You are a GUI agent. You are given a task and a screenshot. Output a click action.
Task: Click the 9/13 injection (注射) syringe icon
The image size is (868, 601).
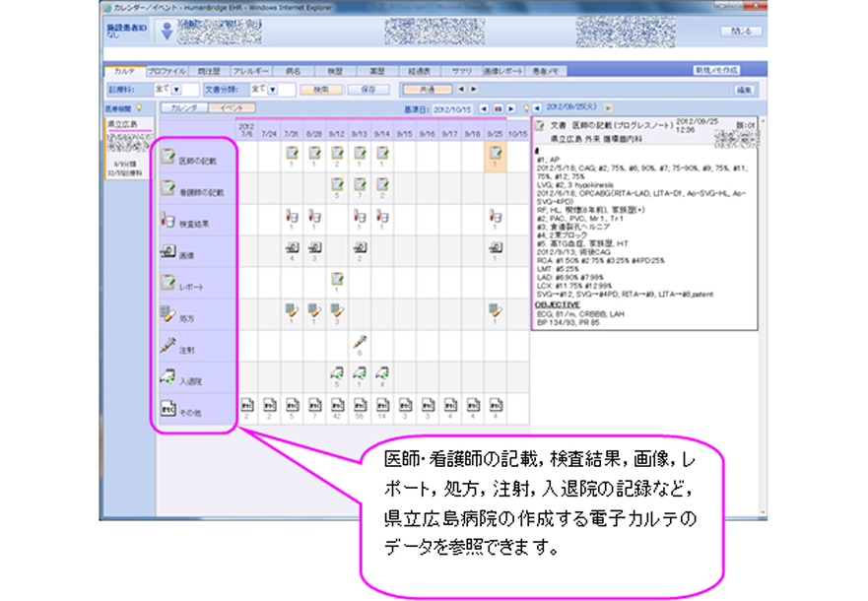click(x=361, y=342)
